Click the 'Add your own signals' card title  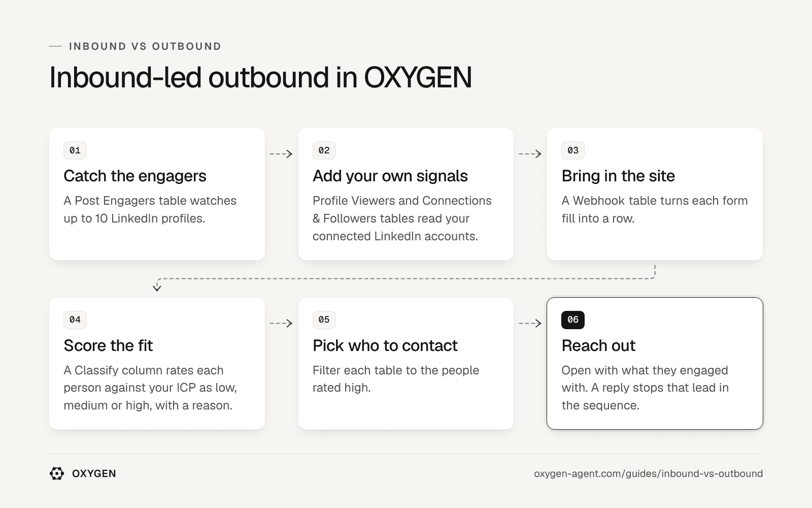click(x=390, y=176)
